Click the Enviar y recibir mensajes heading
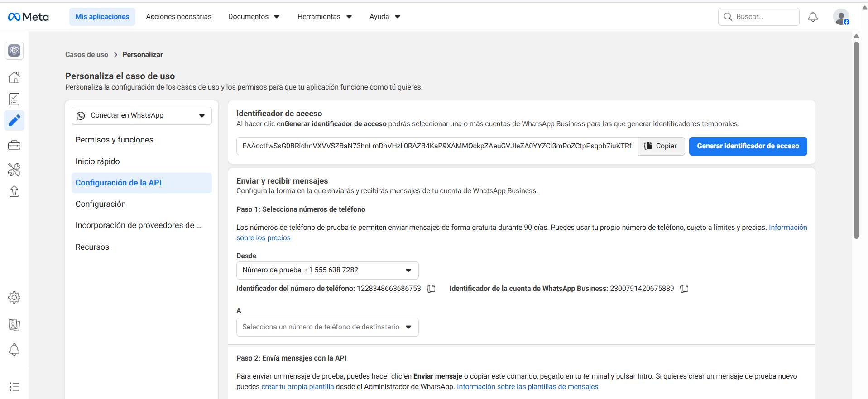The width and height of the screenshot is (868, 399). (282, 181)
